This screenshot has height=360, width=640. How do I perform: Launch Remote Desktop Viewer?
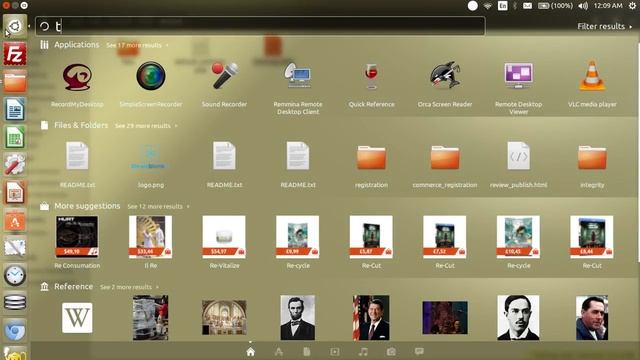coord(518,76)
